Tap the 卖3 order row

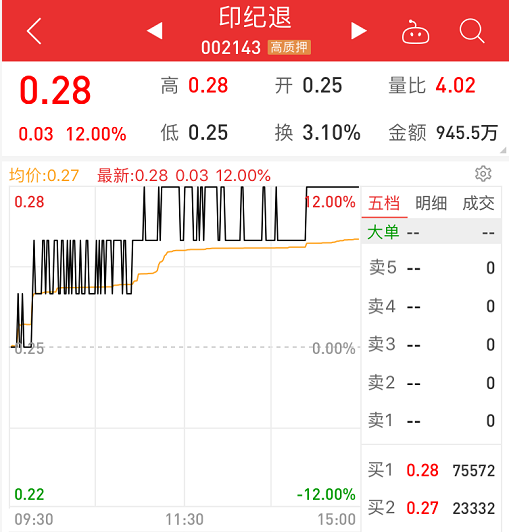click(431, 344)
